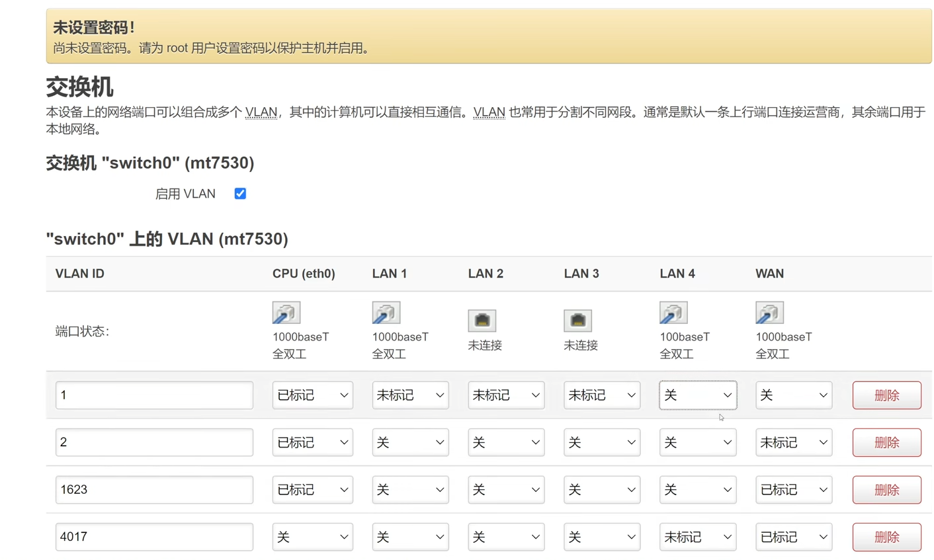Click the 100baseT 全双工 status under LAN 4
The width and height of the screenshot is (934, 560).
click(685, 345)
